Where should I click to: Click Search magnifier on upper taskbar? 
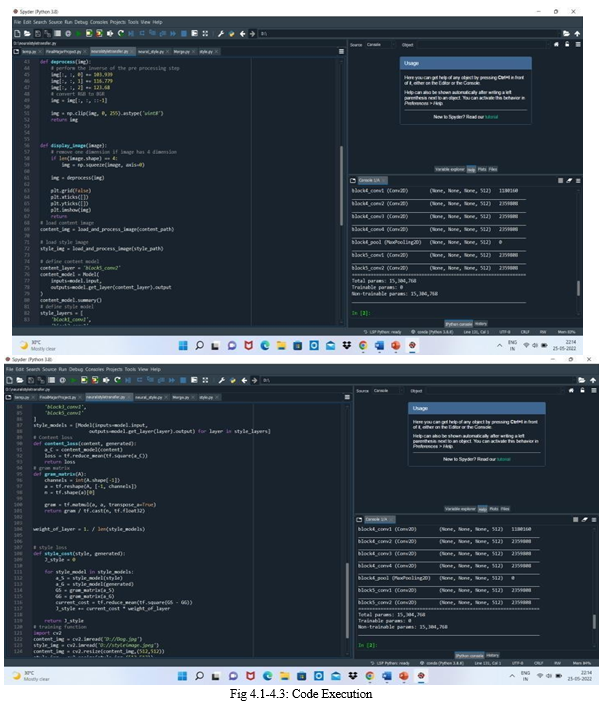point(200,345)
